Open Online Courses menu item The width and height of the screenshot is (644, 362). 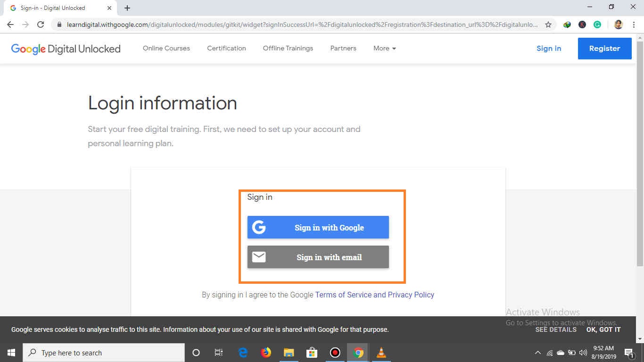click(166, 48)
